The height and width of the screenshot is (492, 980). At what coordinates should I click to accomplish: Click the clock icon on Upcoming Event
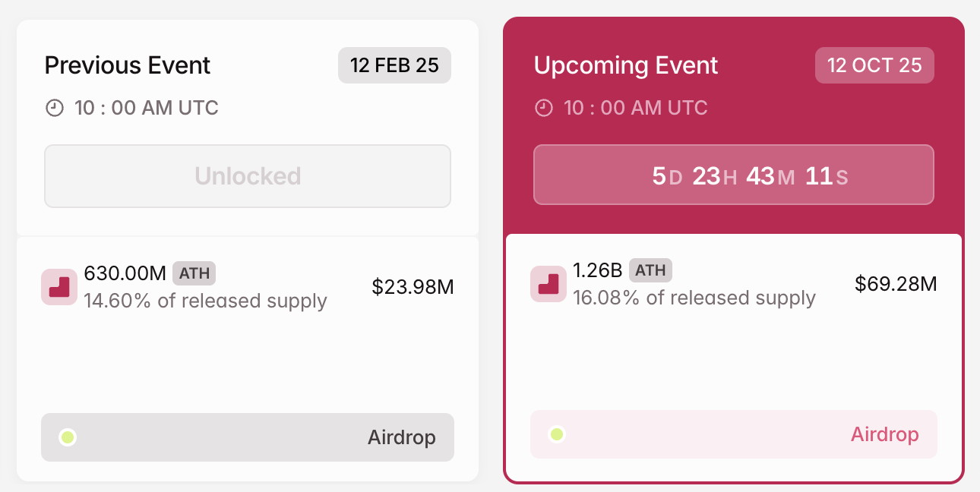point(543,108)
